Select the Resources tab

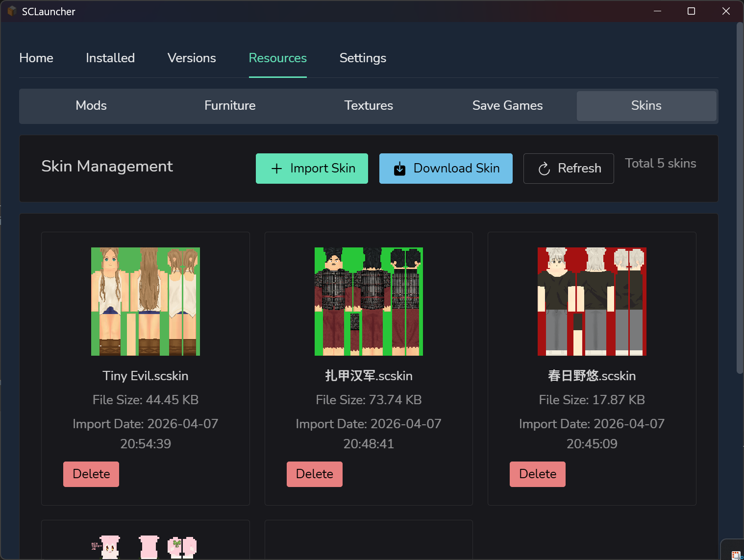tap(278, 58)
